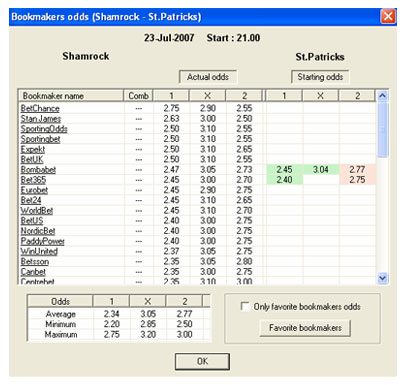Open the BetUS bookmaker link

pyautogui.click(x=32, y=221)
